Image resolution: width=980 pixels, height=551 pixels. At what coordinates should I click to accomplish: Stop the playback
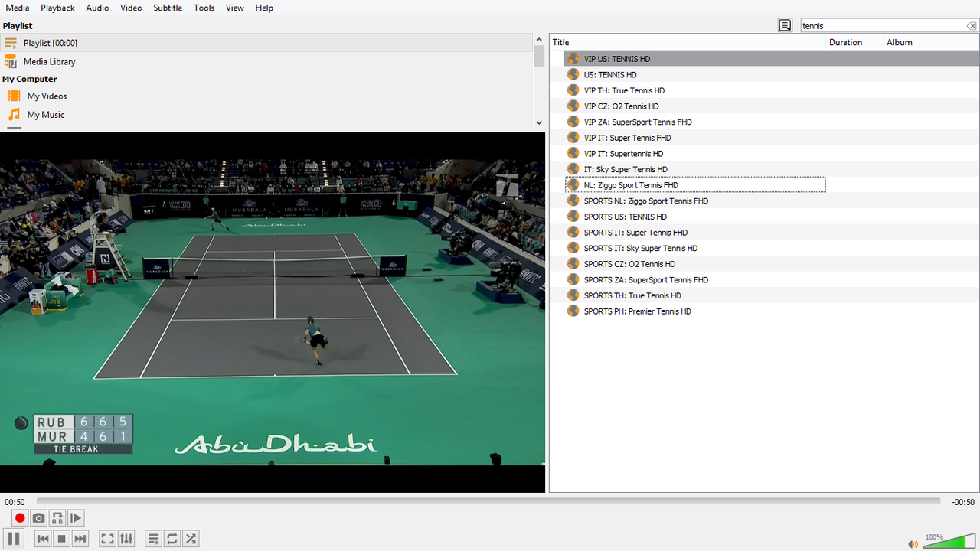click(62, 539)
